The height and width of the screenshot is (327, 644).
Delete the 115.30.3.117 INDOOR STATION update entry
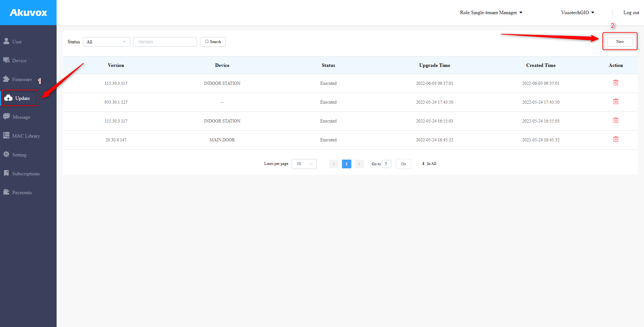[x=616, y=83]
